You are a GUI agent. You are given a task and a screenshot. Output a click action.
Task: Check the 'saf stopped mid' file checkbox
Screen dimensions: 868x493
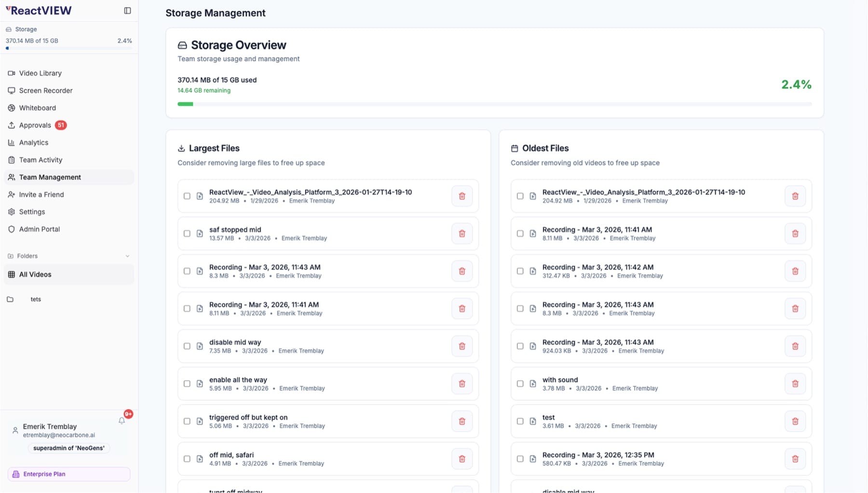pos(187,233)
